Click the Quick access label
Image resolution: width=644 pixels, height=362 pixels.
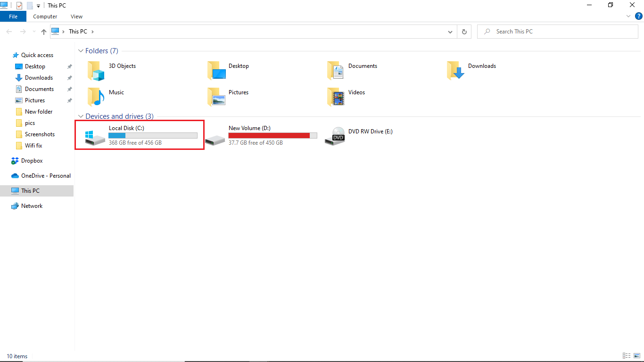click(x=37, y=55)
